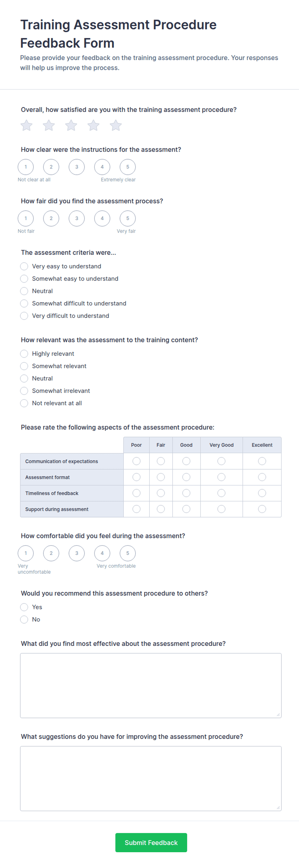Click the Submit Feedback button
The width and height of the screenshot is (299, 868).
(151, 842)
